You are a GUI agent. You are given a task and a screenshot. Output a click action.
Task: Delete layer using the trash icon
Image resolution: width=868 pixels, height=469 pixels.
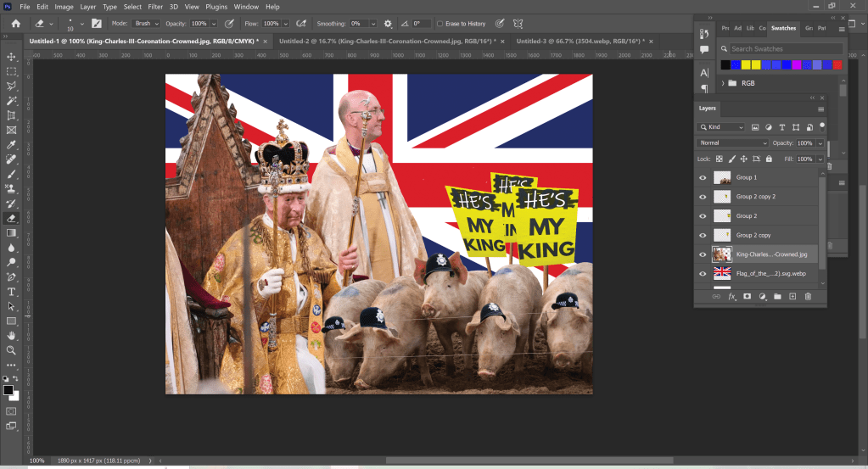pos(808,296)
